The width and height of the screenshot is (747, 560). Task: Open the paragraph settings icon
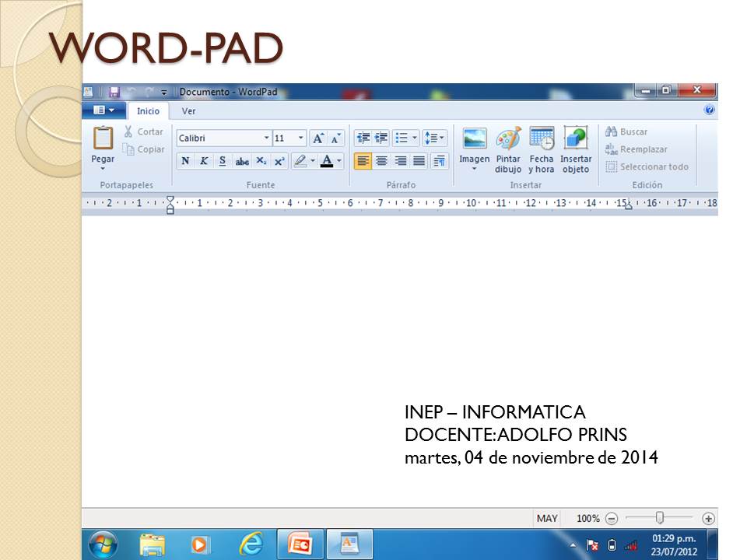click(x=439, y=161)
